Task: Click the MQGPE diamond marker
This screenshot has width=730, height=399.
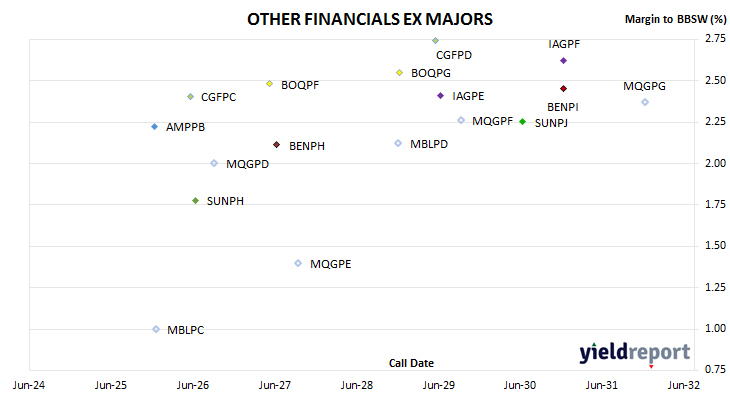Action: pos(298,264)
